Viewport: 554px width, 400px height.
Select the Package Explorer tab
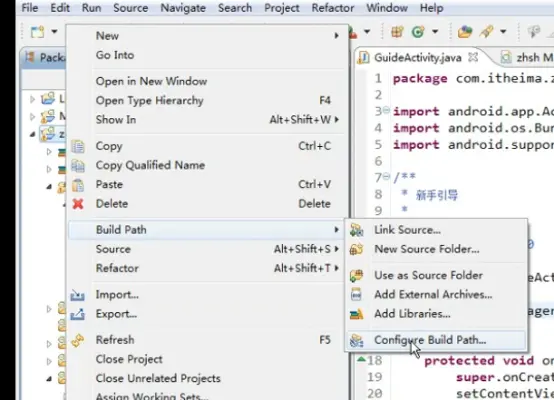tap(45, 57)
